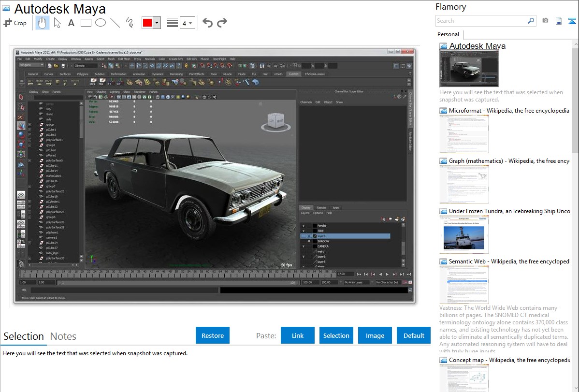Select the ellipse shape tool
Image resolution: width=579 pixels, height=392 pixels.
coord(101,23)
